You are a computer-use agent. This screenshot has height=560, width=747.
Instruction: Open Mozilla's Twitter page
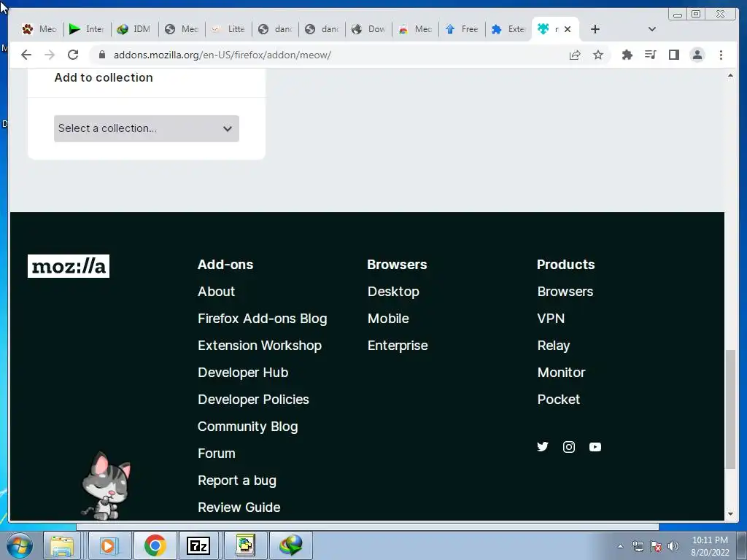[543, 447]
